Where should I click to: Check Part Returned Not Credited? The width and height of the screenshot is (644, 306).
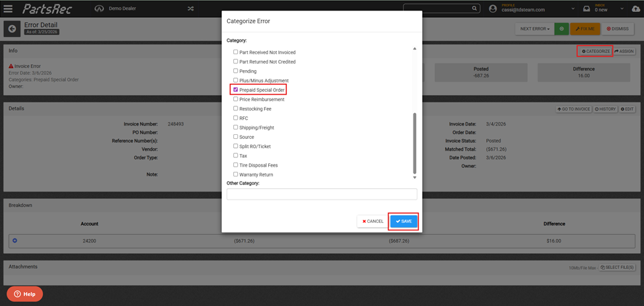pyautogui.click(x=235, y=61)
